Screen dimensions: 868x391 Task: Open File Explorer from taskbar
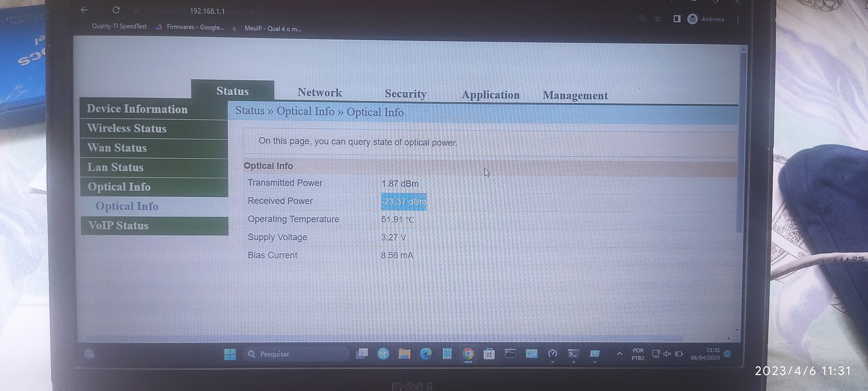[404, 354]
